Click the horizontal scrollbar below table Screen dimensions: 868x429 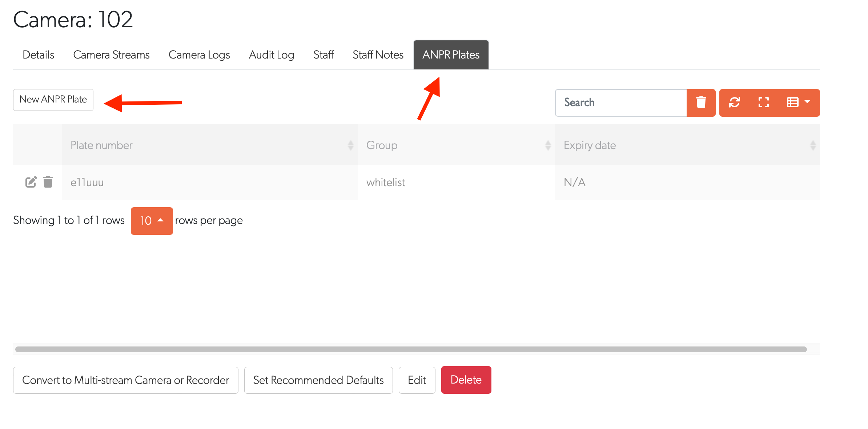(x=411, y=349)
